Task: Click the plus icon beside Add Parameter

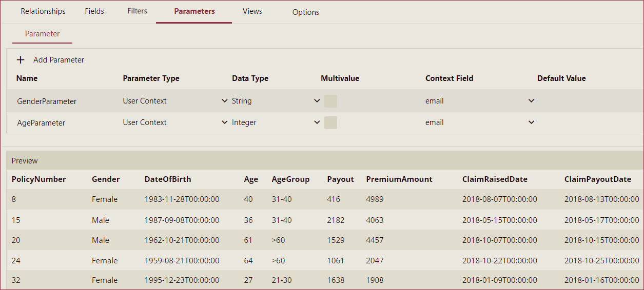Action: (x=21, y=60)
